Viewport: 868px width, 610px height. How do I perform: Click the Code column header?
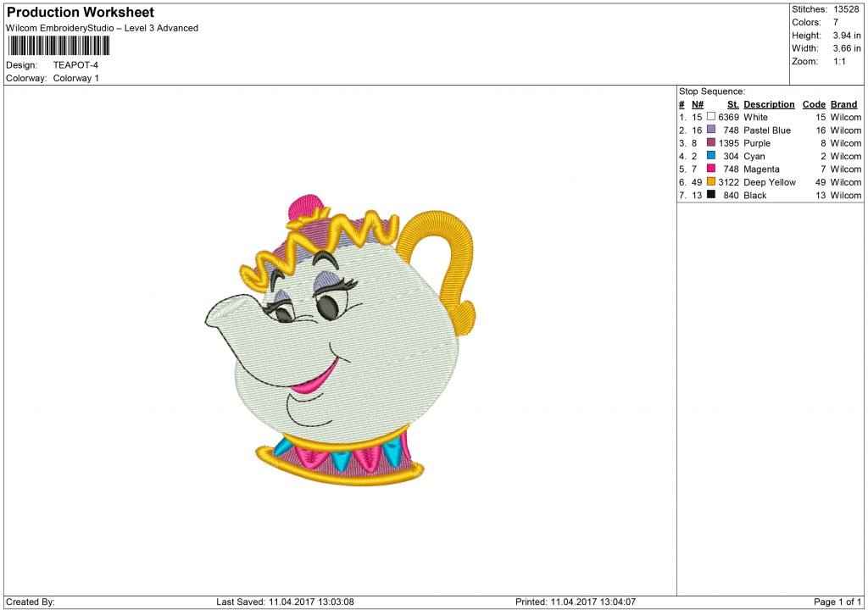point(814,104)
